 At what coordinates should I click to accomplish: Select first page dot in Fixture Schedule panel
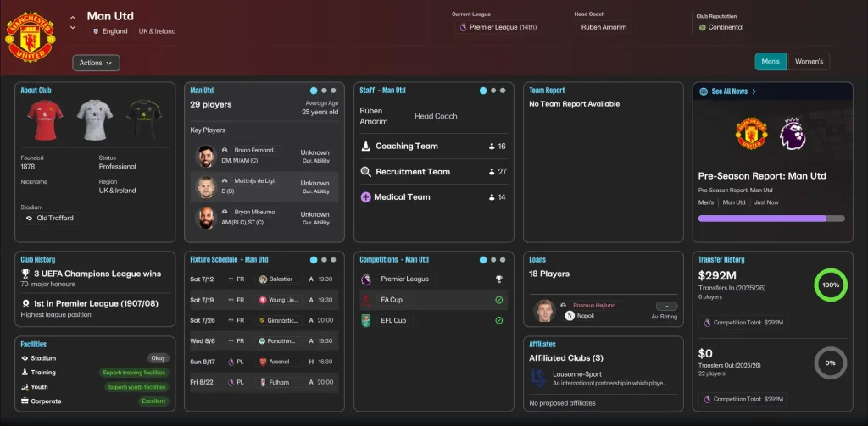point(314,260)
